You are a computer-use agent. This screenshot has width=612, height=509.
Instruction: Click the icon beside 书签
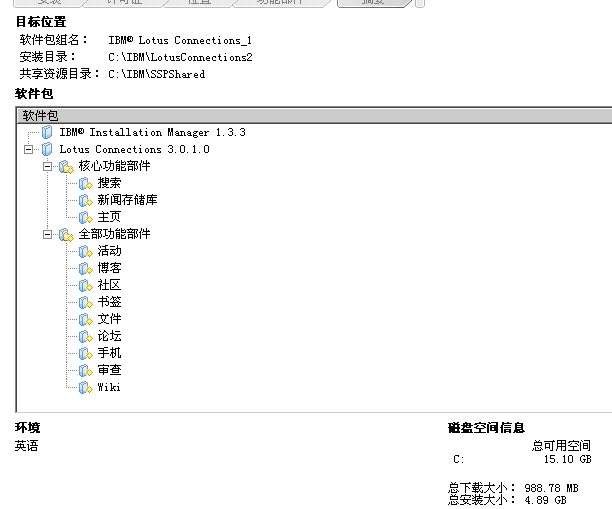[85, 303]
